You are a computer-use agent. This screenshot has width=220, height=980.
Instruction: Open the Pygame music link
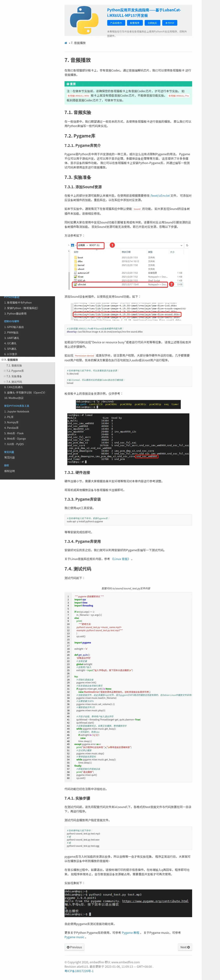74,937
